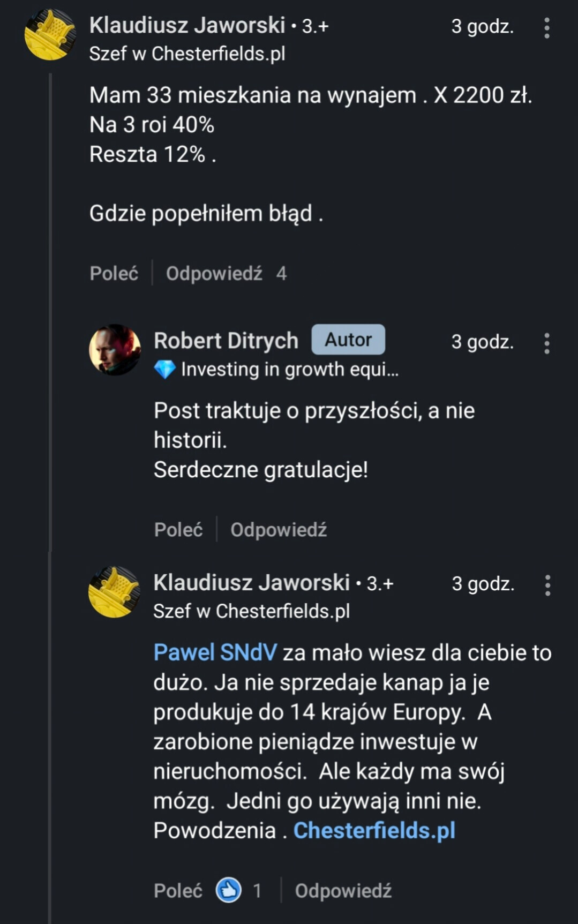Open the blue Chesterfields.pl link

(374, 830)
